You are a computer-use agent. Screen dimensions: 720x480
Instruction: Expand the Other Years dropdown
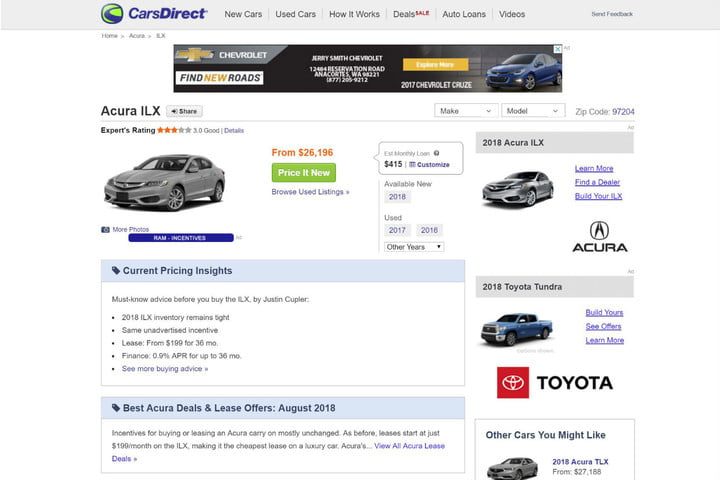pyautogui.click(x=414, y=246)
